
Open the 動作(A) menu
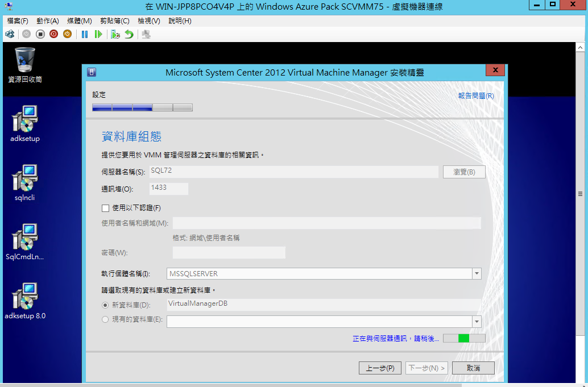coord(48,21)
